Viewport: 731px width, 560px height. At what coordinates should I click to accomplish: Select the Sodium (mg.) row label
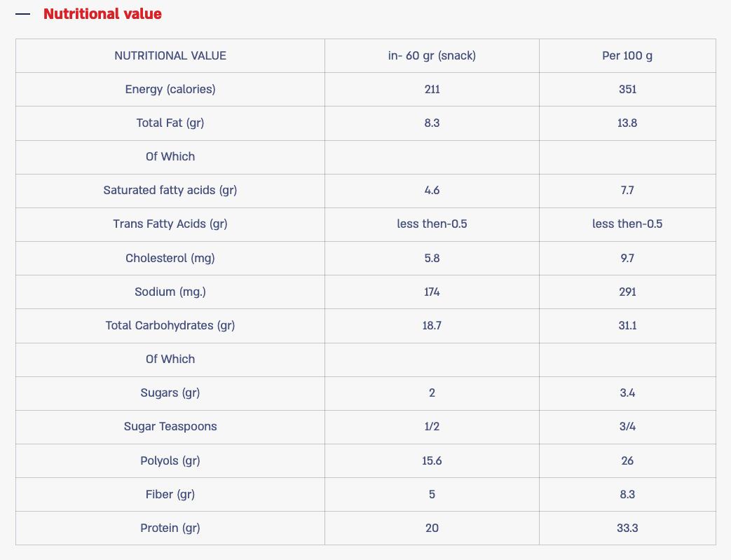click(170, 292)
